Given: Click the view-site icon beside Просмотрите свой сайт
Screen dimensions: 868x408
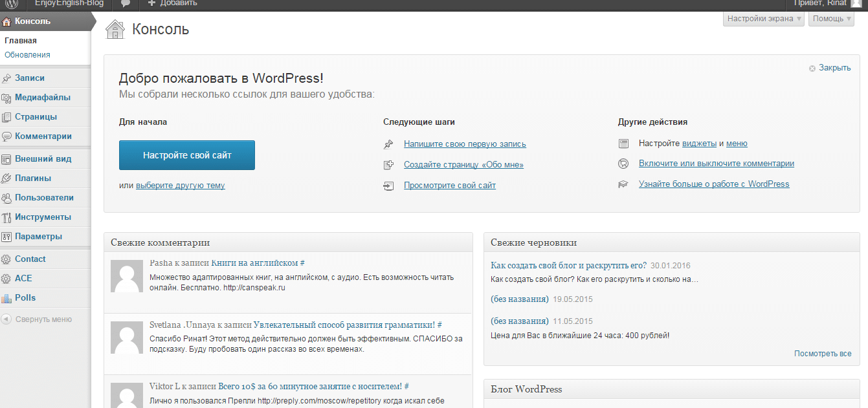Looking at the screenshot, I should (x=388, y=186).
